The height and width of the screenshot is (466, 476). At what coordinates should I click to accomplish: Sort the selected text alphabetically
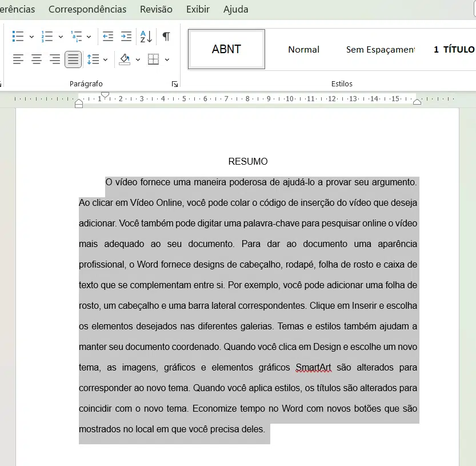point(146,37)
